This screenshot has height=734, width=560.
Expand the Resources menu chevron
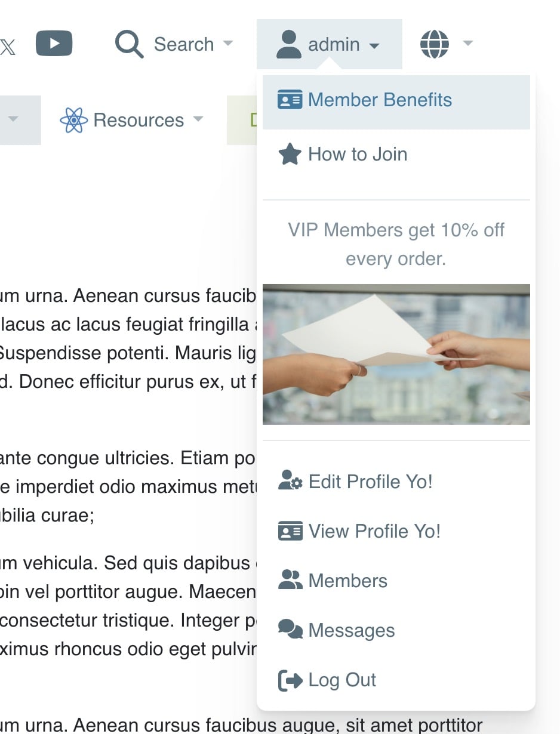(198, 119)
